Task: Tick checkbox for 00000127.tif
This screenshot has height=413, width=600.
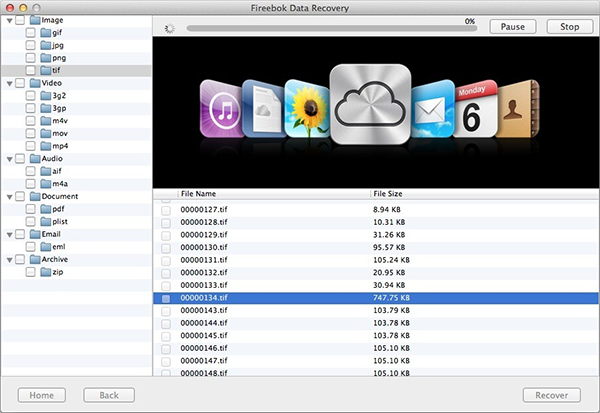Action: (166, 210)
